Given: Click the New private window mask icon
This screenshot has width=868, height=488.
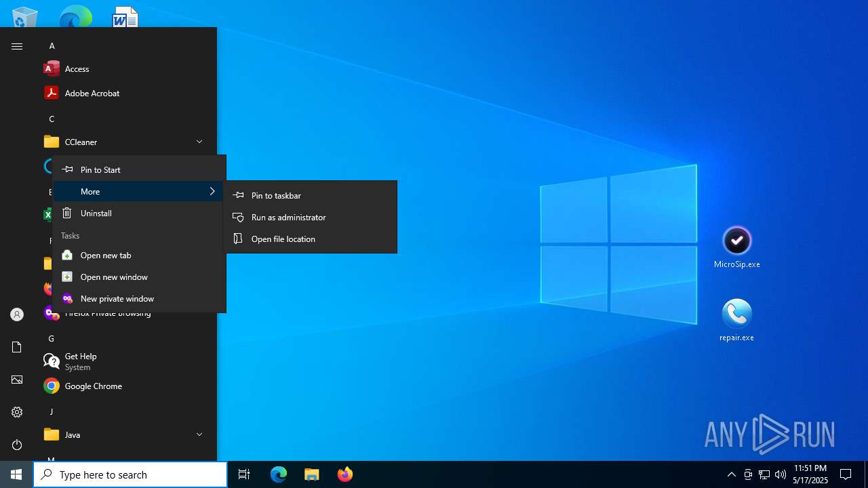Looking at the screenshot, I should [x=67, y=298].
